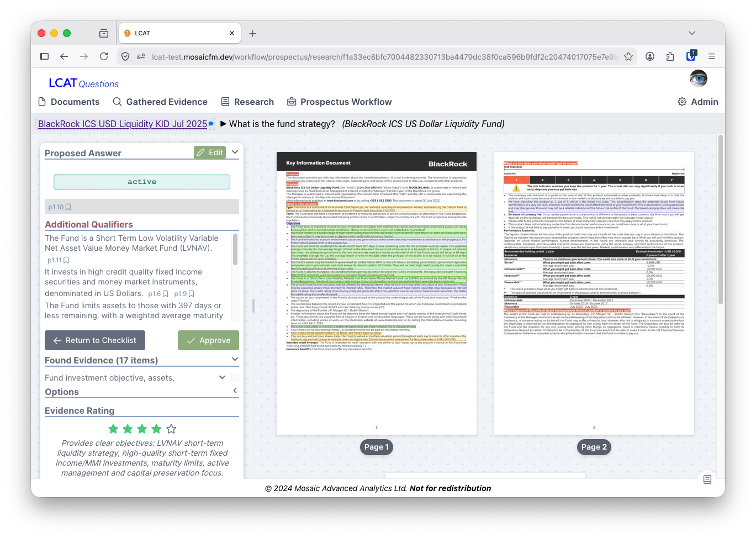
Task: Open the browser sidebar toggle icon
Action: 44,56
